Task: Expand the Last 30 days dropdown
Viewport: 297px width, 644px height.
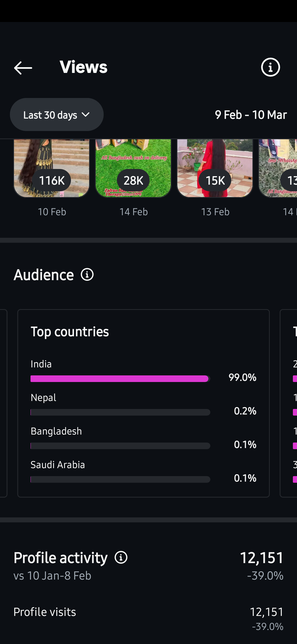Action: pos(56,115)
